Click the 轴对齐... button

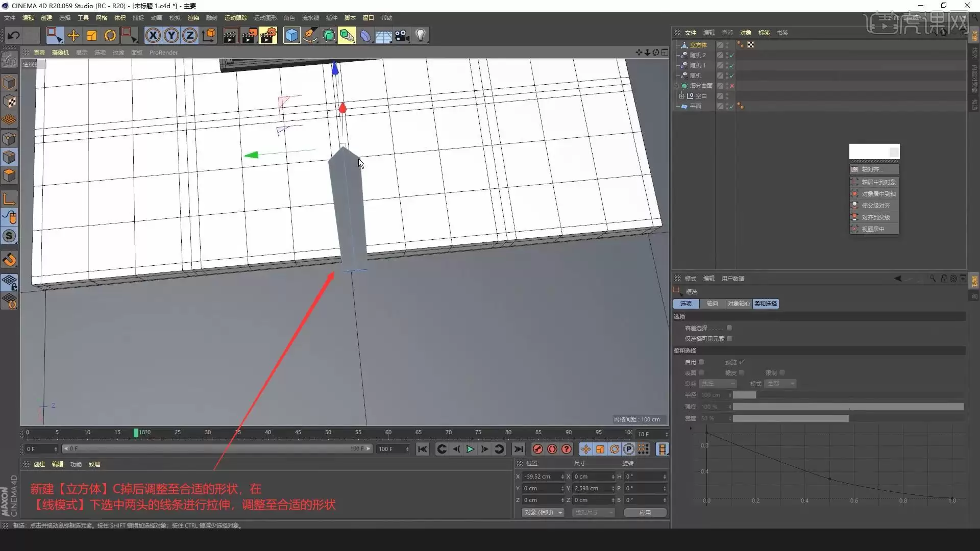tap(874, 169)
